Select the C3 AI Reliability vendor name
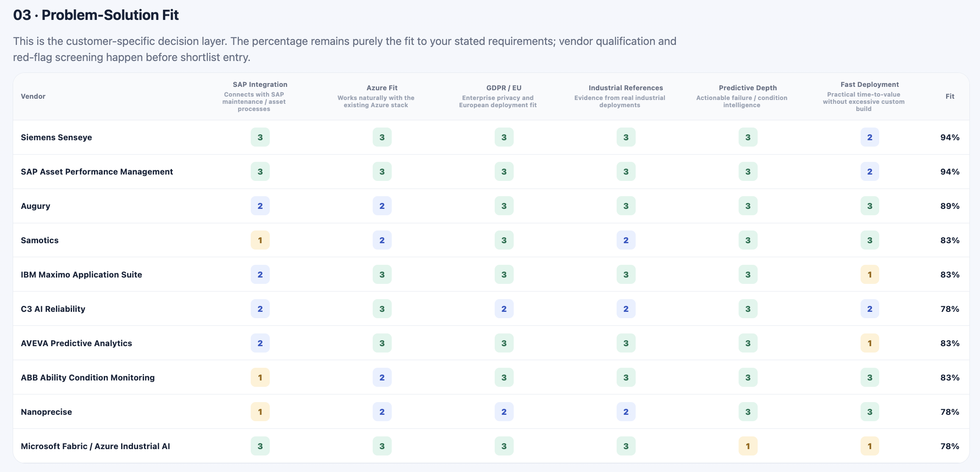 [53, 309]
